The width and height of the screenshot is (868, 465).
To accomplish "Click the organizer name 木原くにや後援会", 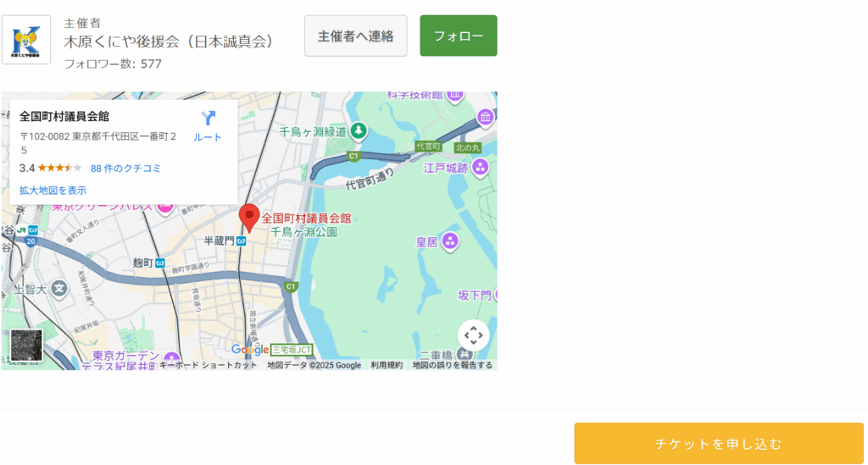I will (170, 42).
